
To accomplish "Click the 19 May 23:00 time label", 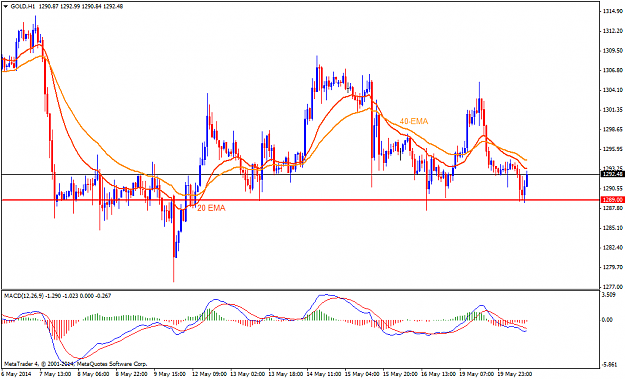I will point(515,375).
